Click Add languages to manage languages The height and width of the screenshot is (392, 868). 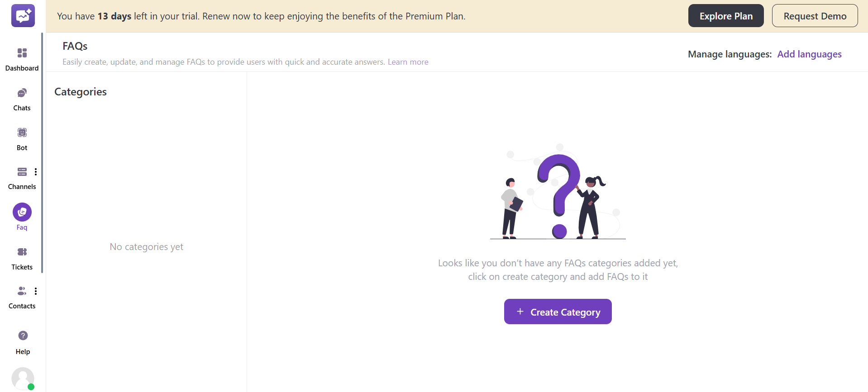pos(809,54)
